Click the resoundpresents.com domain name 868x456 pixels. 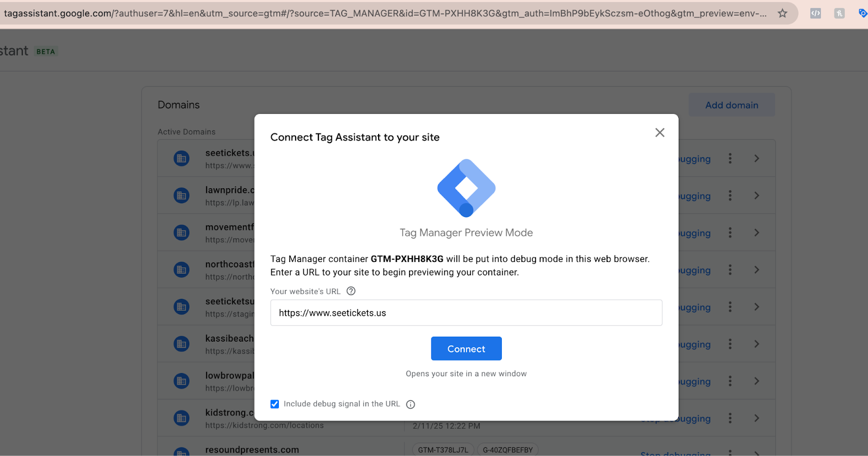(252, 449)
